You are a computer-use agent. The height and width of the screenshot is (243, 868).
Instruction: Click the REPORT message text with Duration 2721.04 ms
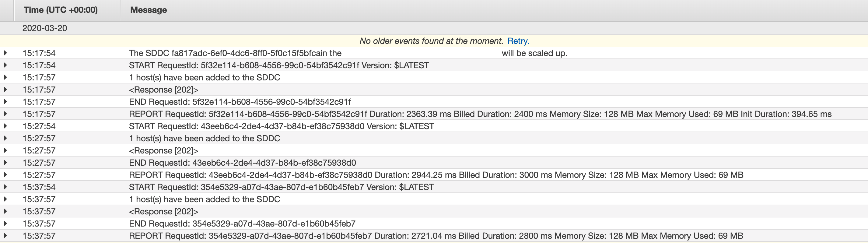click(436, 236)
